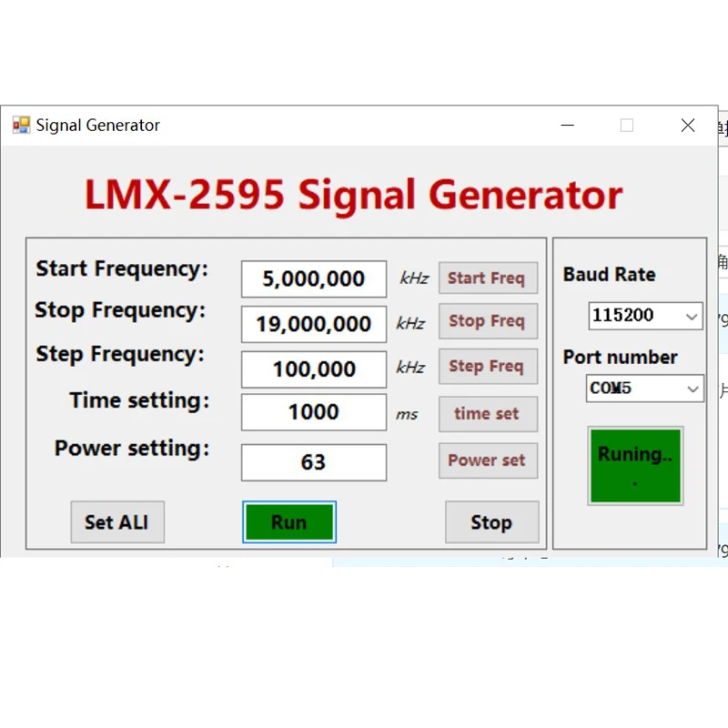Focus the Stop Frequency field 19,000,000

pos(314,324)
